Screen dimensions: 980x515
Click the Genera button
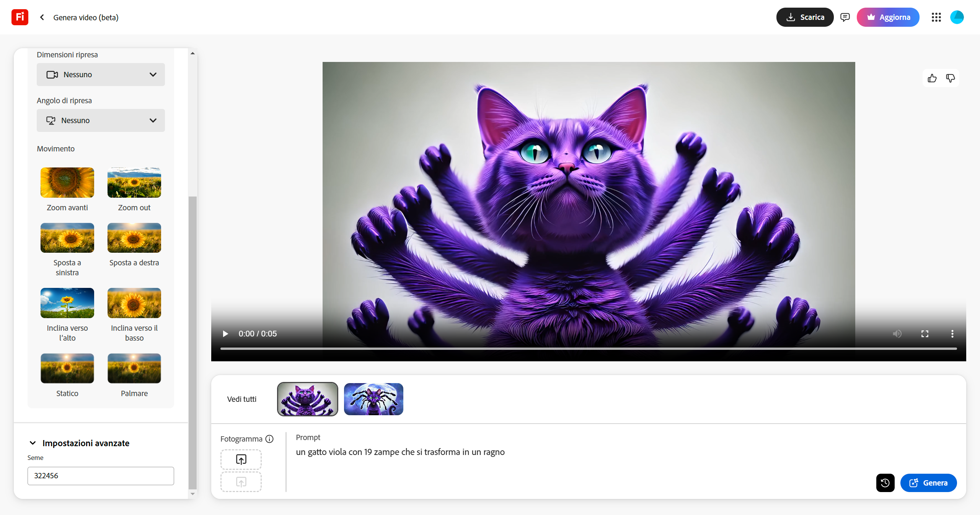pos(928,483)
